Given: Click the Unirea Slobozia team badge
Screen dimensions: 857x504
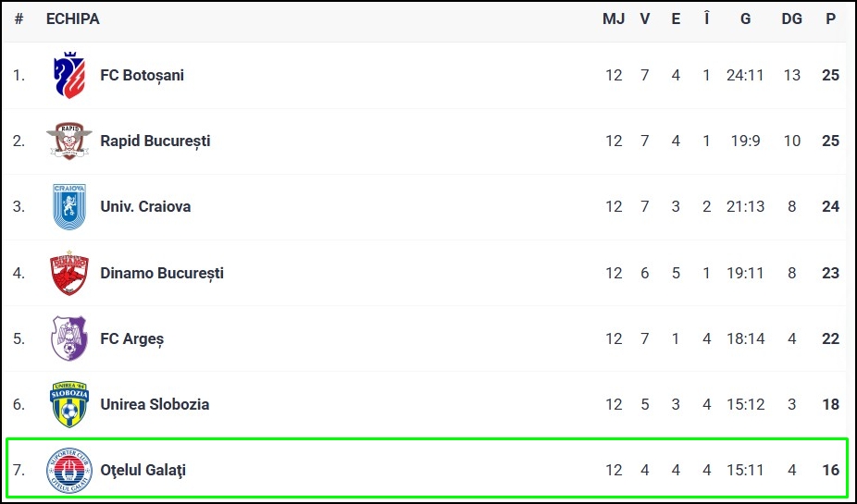Looking at the screenshot, I should 69,404.
